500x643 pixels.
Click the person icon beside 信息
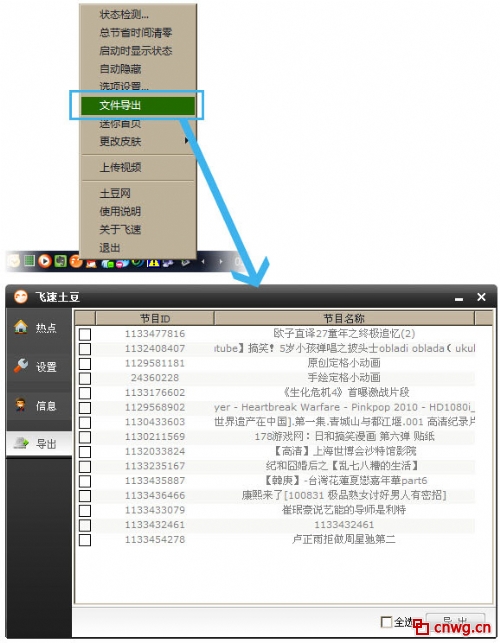21,405
